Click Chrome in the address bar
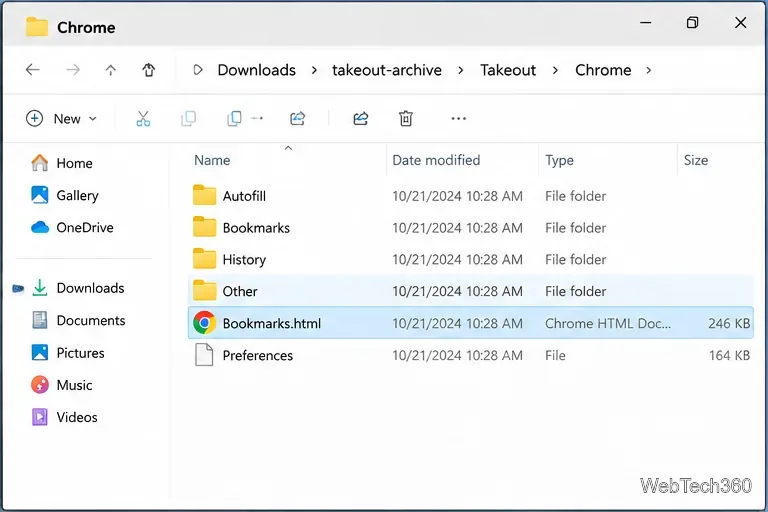Image resolution: width=768 pixels, height=512 pixels. [603, 70]
